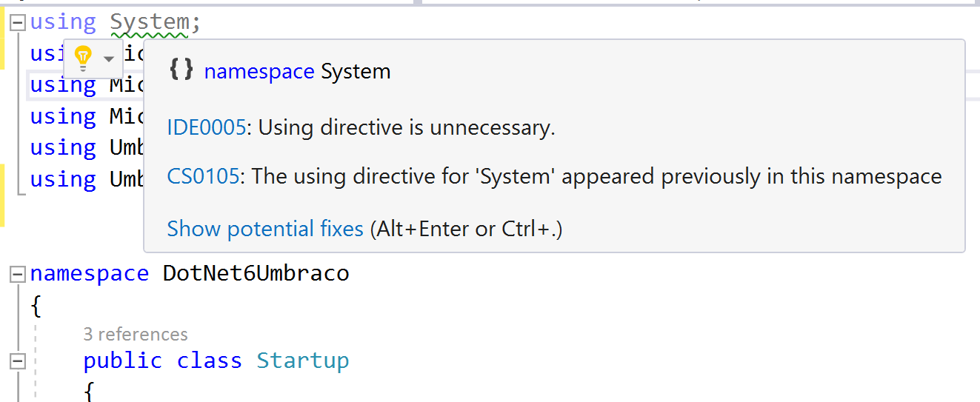The width and height of the screenshot is (980, 402).
Task: Collapse the Startup class region
Action: click(17, 362)
